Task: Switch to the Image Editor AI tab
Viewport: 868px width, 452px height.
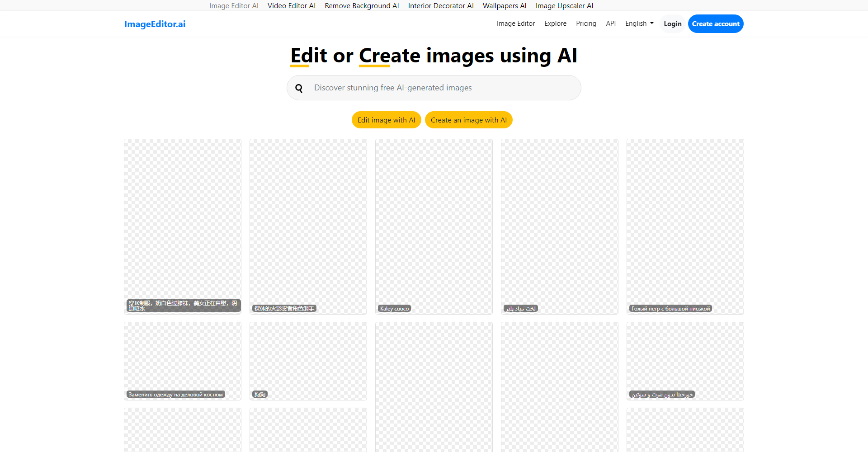Action: [x=234, y=5]
